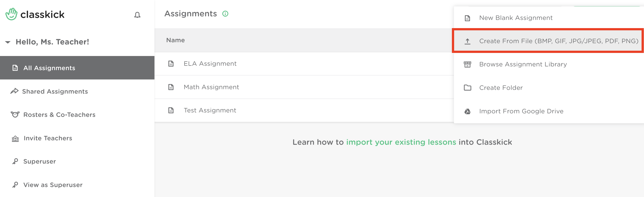Open notifications bell icon
This screenshot has height=197, width=644.
(137, 15)
